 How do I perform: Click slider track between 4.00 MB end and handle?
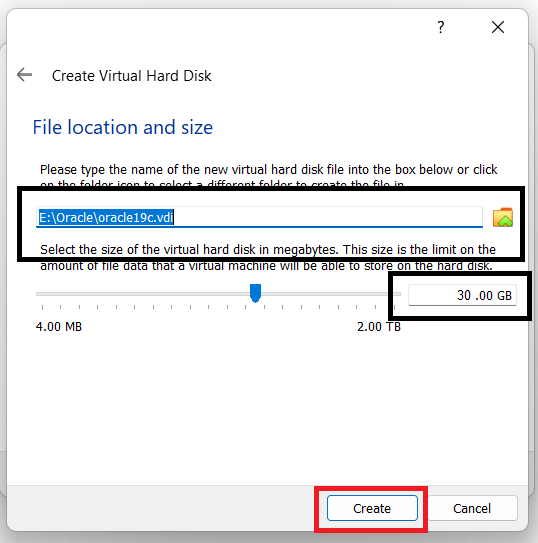click(x=143, y=294)
